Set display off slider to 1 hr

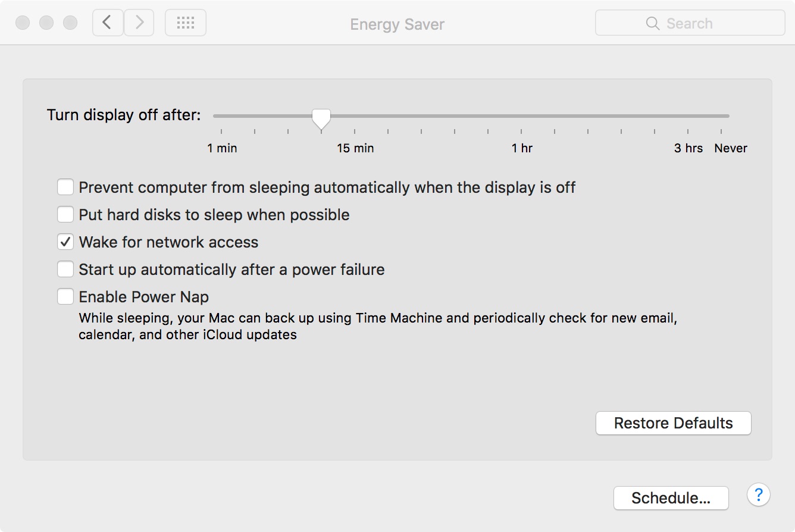coord(521,116)
